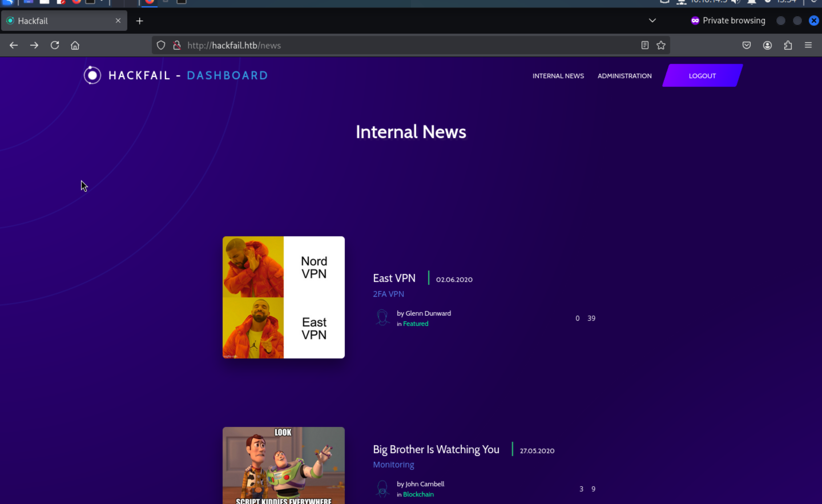Open the extensions puzzle icon
822x504 pixels.
click(x=788, y=45)
